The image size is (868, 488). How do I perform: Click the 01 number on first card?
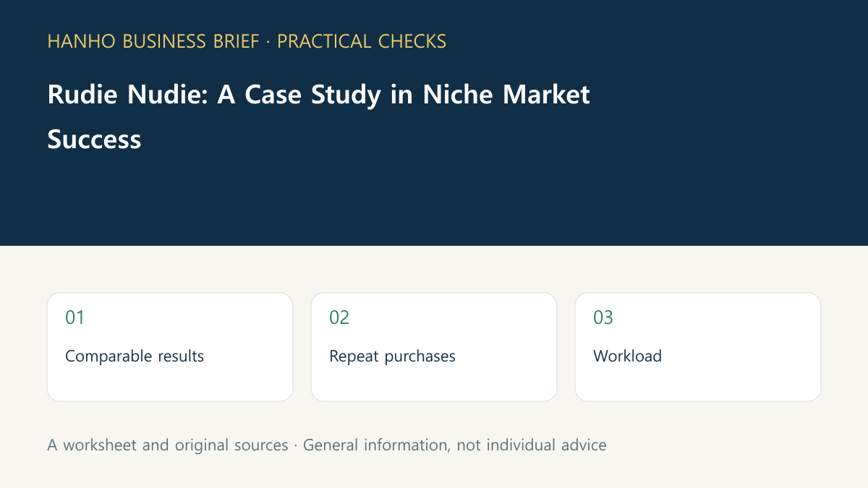pos(75,317)
